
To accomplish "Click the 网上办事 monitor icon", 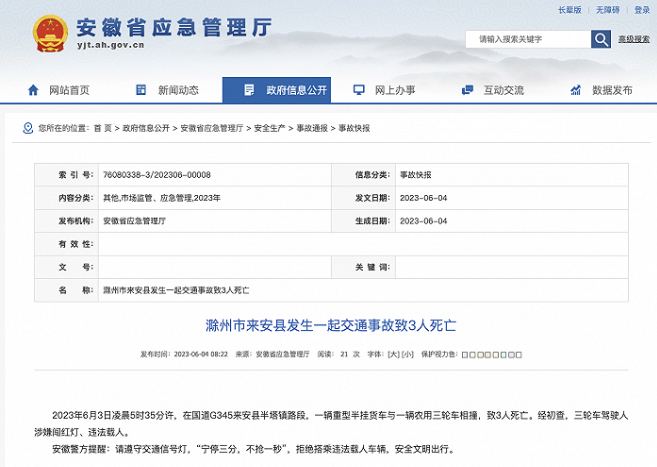I will click(x=356, y=90).
